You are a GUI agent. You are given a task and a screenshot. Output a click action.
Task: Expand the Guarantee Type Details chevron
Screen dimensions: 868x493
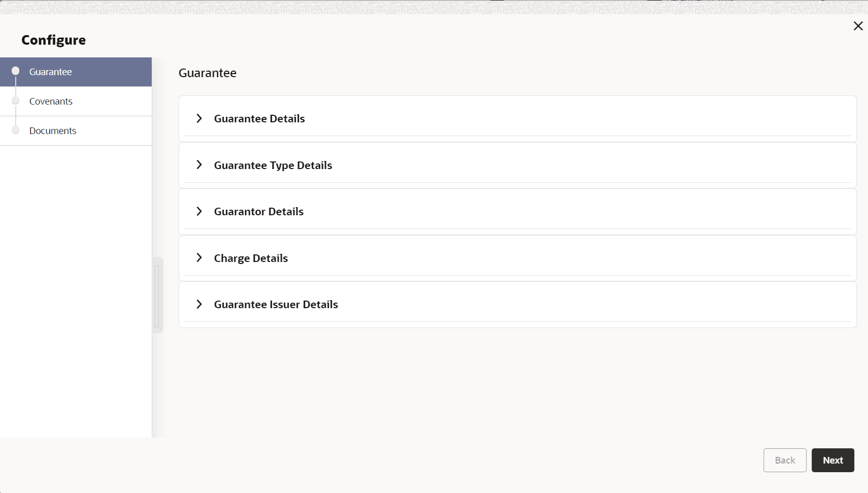coord(199,165)
